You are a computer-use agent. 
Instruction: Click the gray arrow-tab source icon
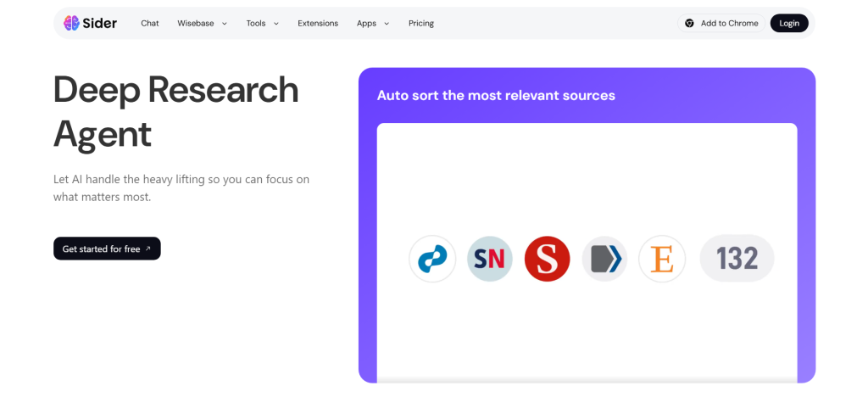click(x=604, y=259)
